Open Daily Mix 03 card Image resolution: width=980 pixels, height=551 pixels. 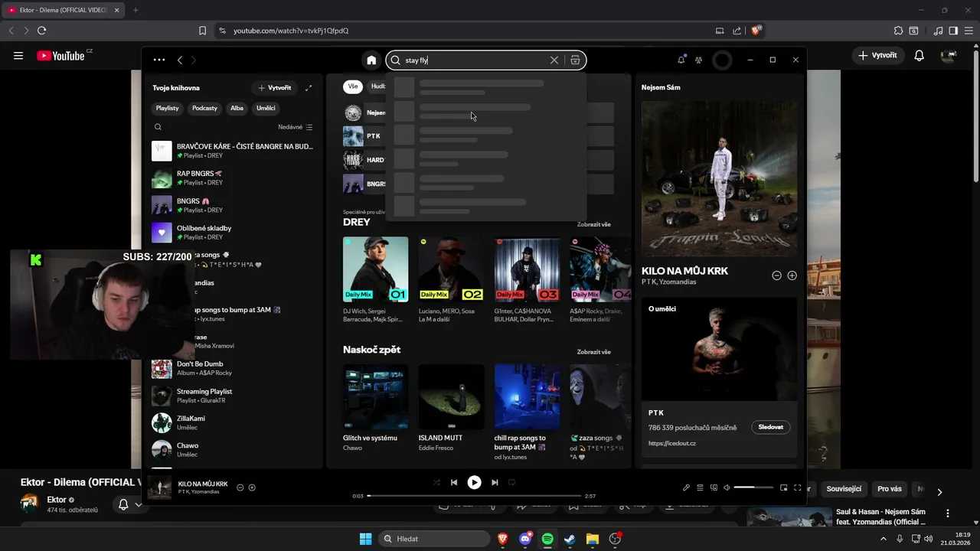(x=527, y=280)
